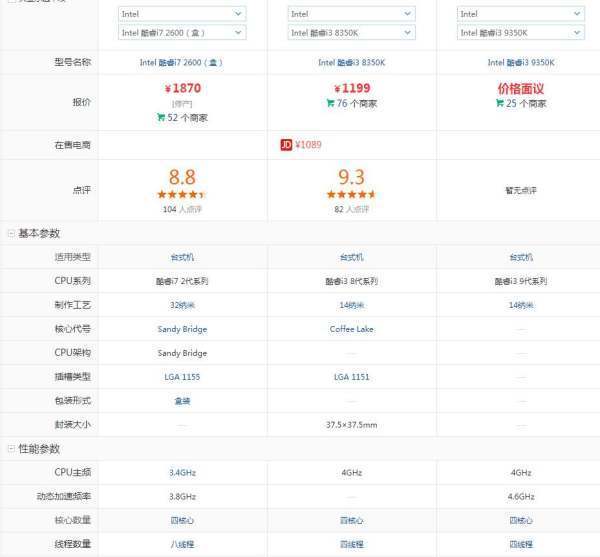Click 4GHz value in i3 9350K column
Viewport: 600px width, 557px height.
tap(521, 473)
